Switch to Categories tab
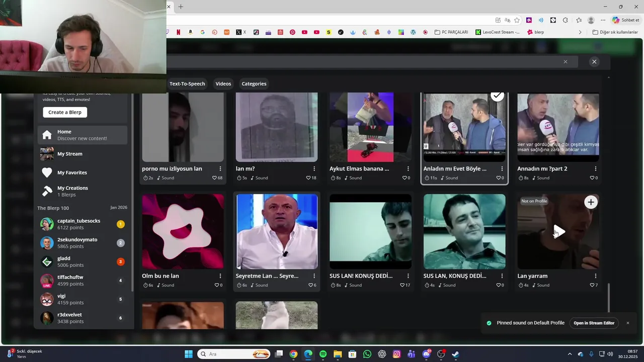Image resolution: width=644 pixels, height=362 pixels. click(x=254, y=83)
